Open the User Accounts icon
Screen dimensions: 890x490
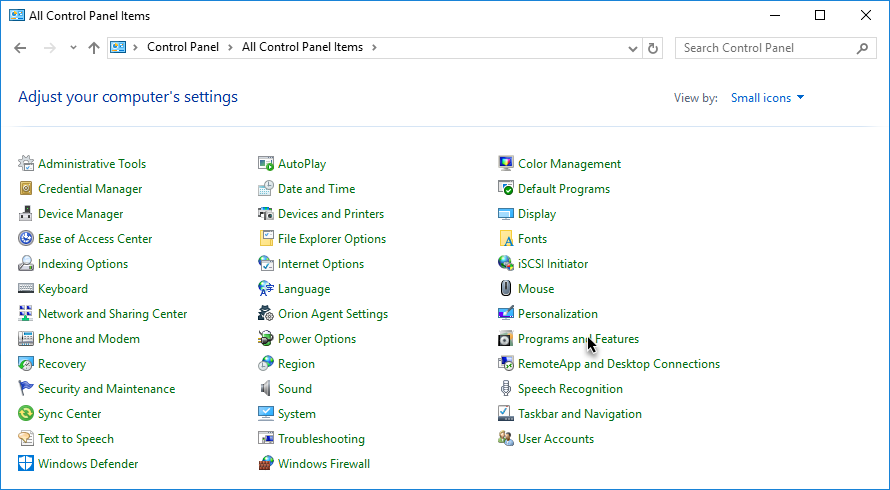click(506, 438)
